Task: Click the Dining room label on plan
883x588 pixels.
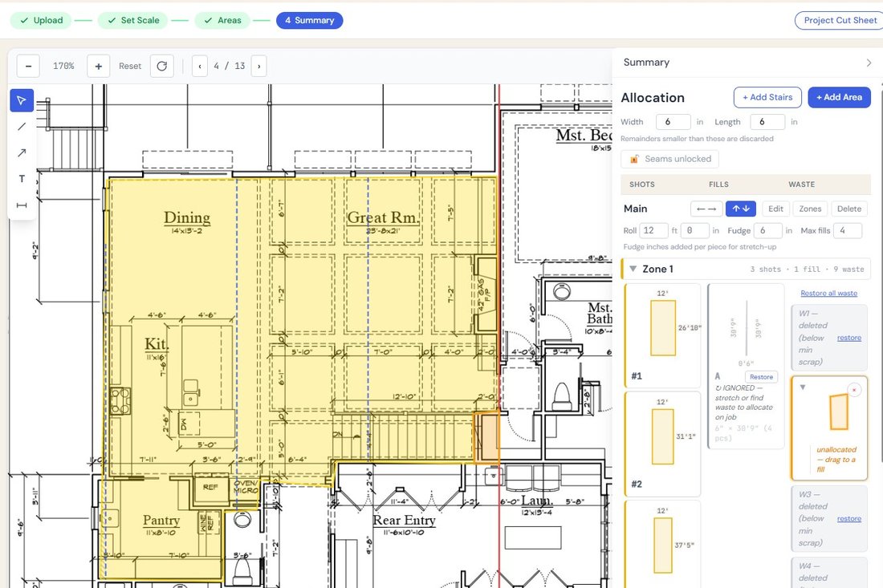Action: [187, 217]
